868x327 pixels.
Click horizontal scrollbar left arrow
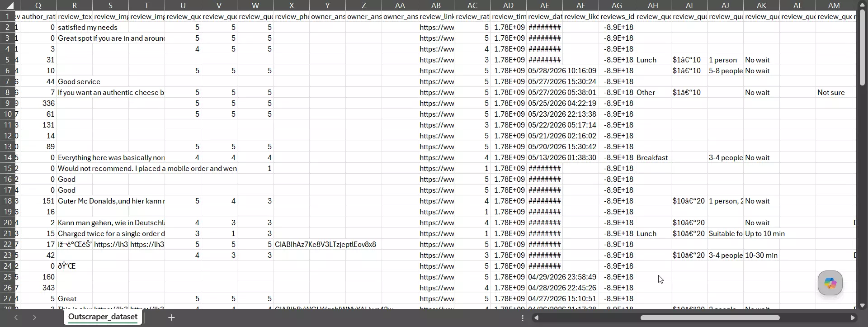pos(536,318)
